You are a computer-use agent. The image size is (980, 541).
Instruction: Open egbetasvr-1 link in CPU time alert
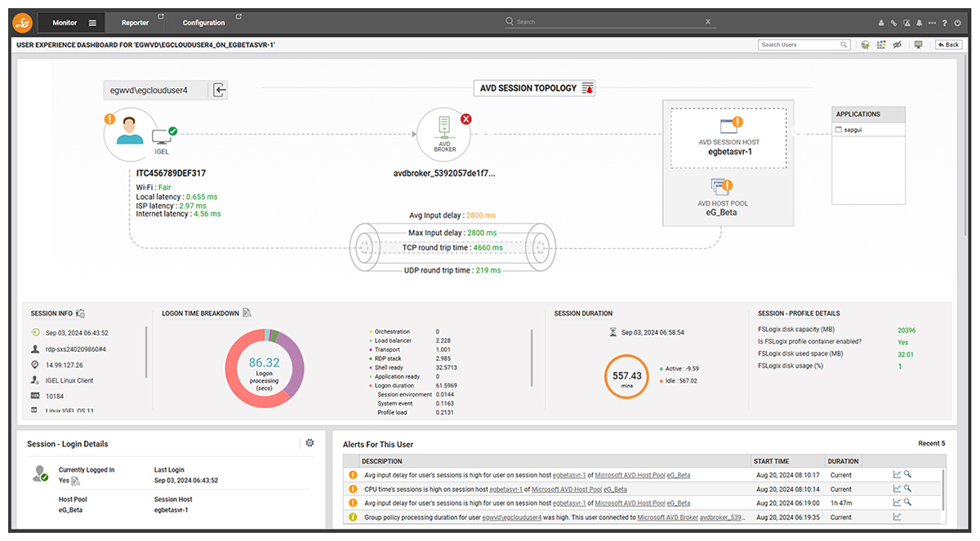(x=505, y=490)
